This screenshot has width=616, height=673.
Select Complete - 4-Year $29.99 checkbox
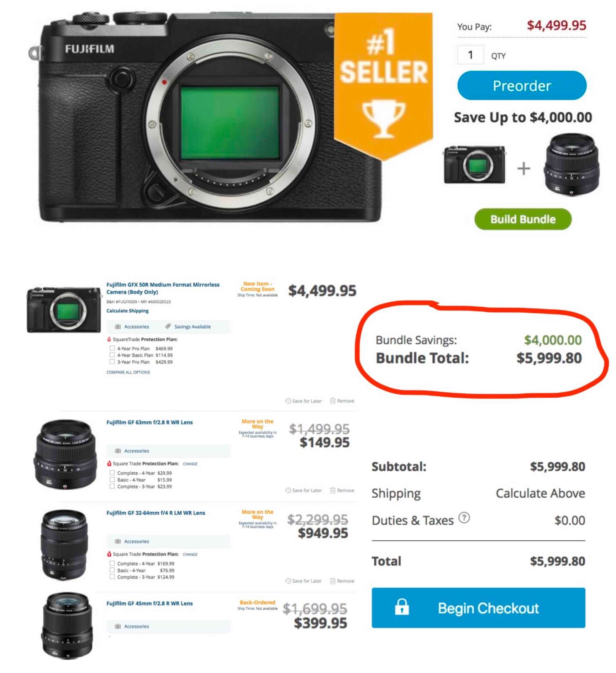coord(112,473)
